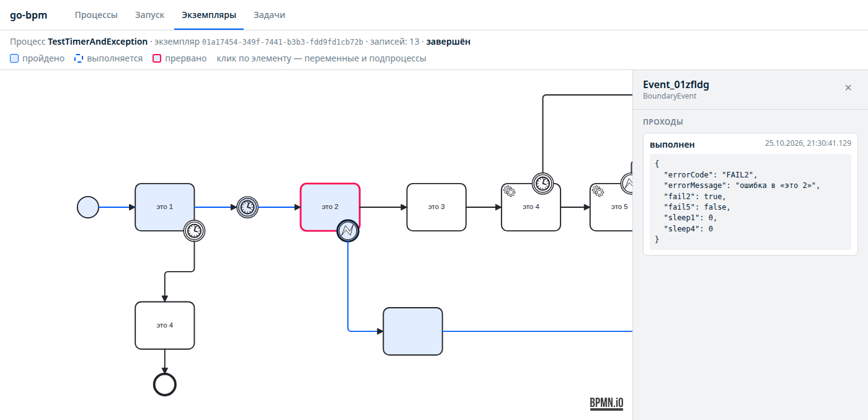Click the instance ID 01a17454-349f-7441-b3b3-fdd9fd1cb72b
Viewport: 868px width, 420px height.
coord(283,42)
